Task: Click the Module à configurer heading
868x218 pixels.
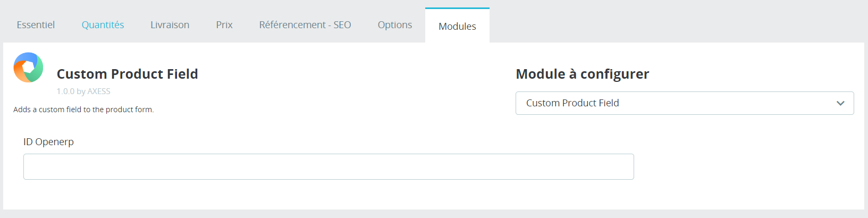Action: (582, 74)
